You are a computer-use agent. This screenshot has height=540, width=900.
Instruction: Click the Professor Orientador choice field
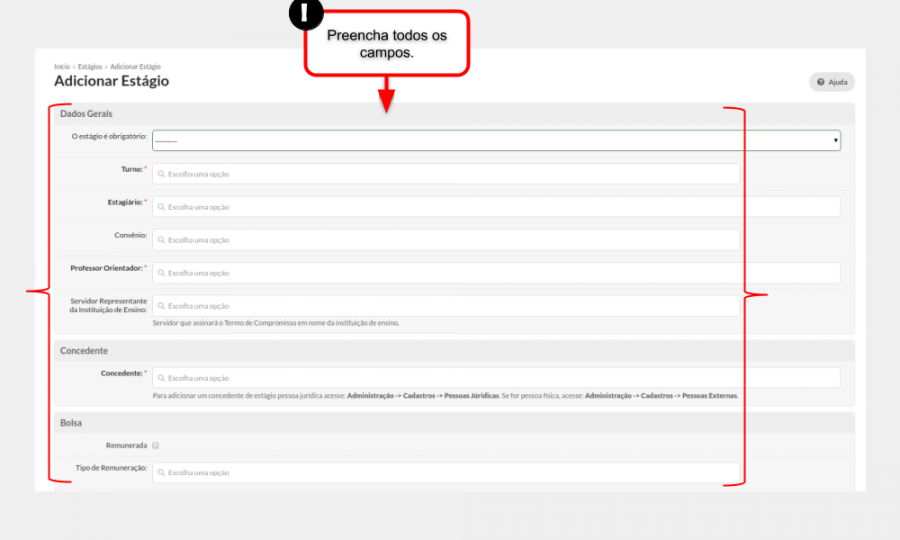(x=496, y=273)
